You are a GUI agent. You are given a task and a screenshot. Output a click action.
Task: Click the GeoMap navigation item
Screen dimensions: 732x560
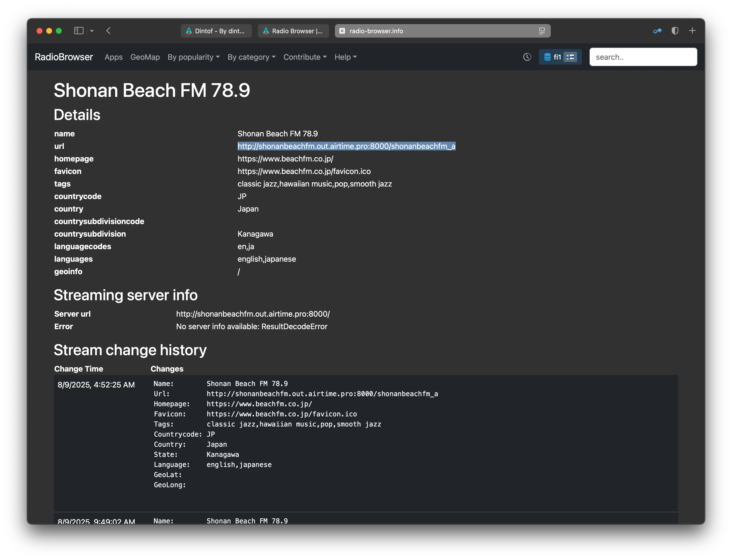click(x=145, y=57)
